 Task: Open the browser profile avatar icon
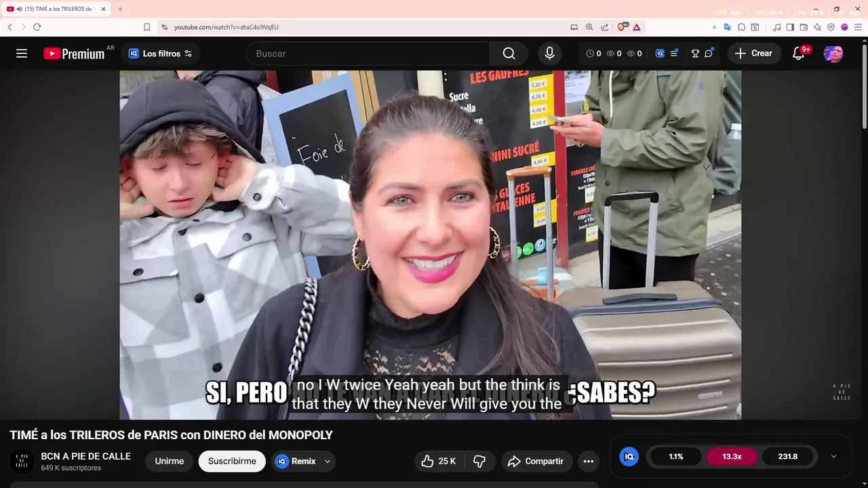coord(844,27)
